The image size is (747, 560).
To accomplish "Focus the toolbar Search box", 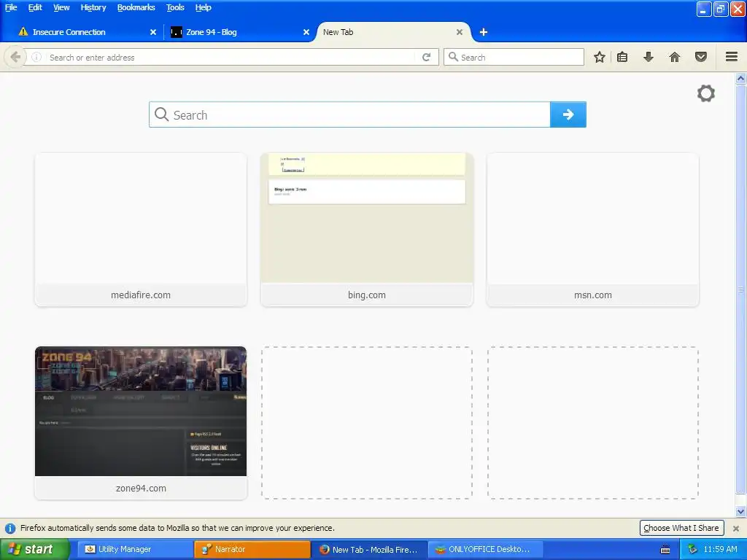I will click(514, 57).
